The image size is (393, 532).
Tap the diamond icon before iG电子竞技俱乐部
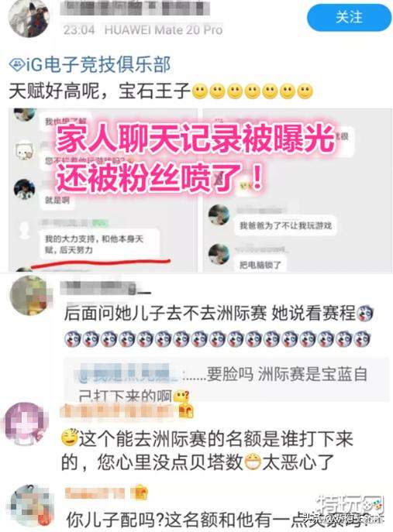16,65
